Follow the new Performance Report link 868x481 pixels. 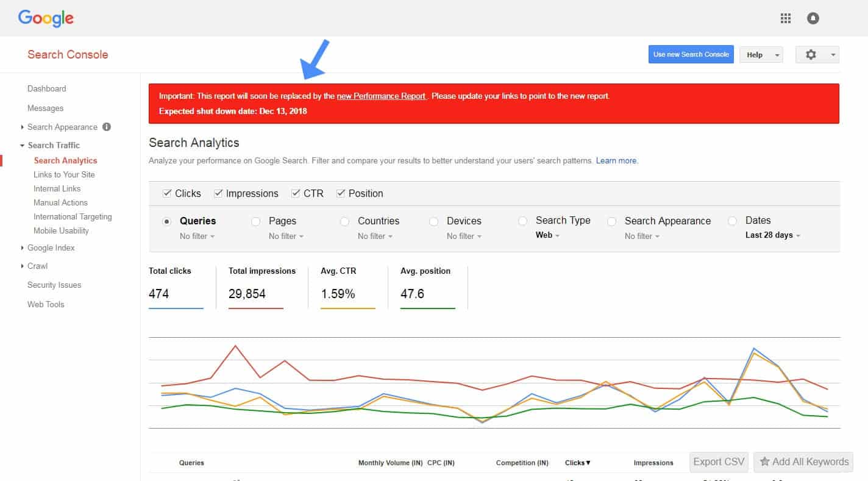(381, 96)
